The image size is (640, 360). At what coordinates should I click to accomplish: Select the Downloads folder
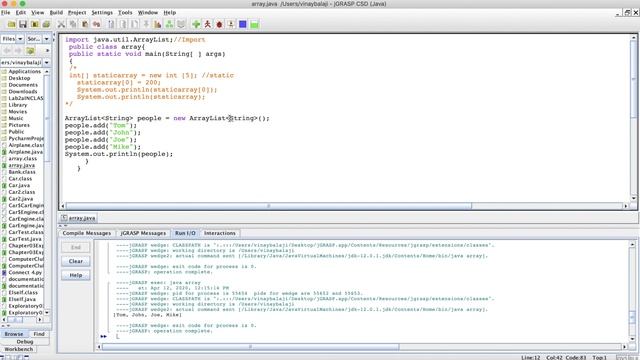click(22, 91)
